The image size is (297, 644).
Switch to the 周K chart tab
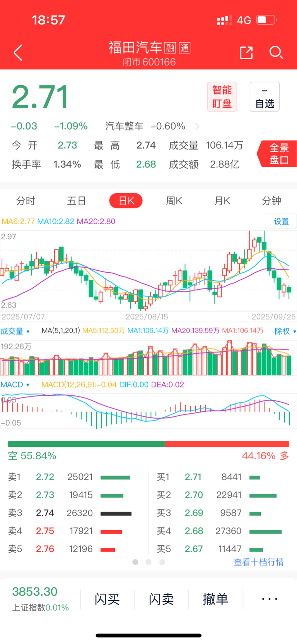coord(174,201)
